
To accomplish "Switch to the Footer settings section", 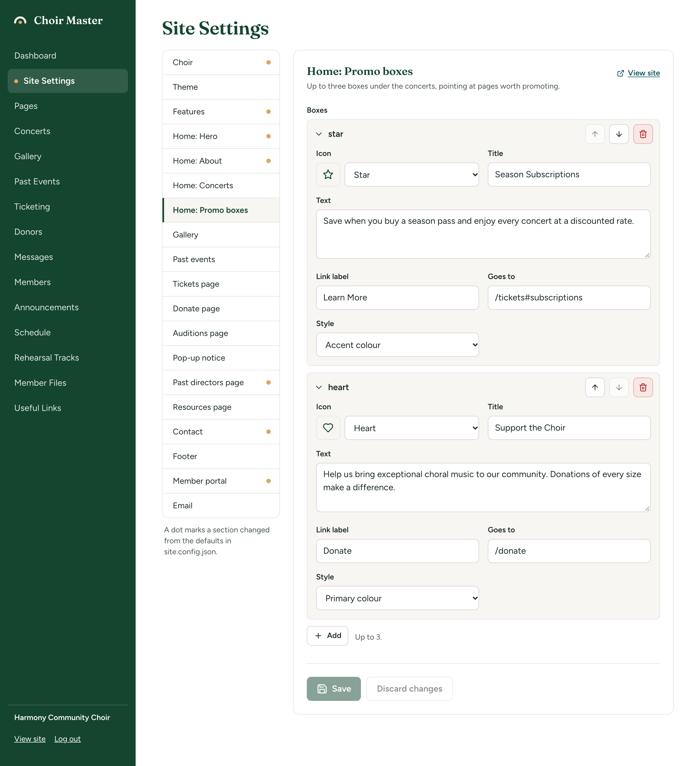I will (x=221, y=456).
